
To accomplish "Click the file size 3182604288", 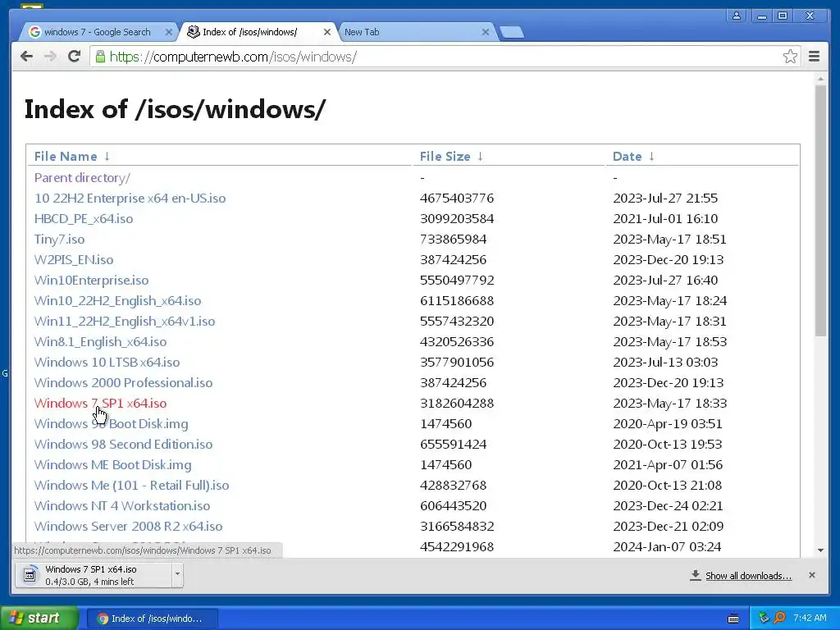I will click(456, 404).
